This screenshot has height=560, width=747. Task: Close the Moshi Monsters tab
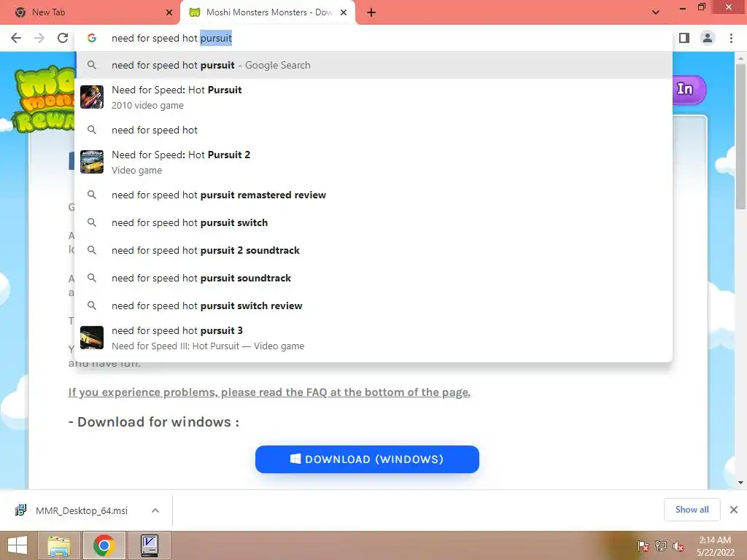[344, 12]
